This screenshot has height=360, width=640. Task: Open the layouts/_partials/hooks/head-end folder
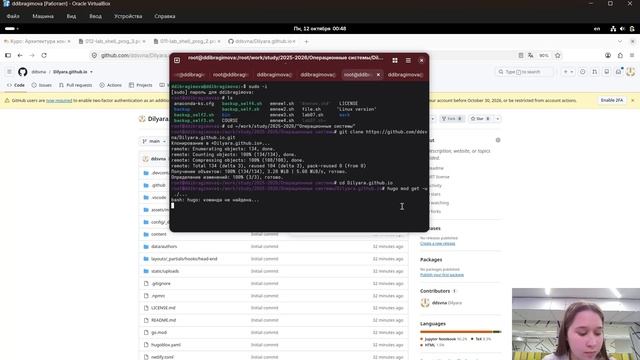184,259
